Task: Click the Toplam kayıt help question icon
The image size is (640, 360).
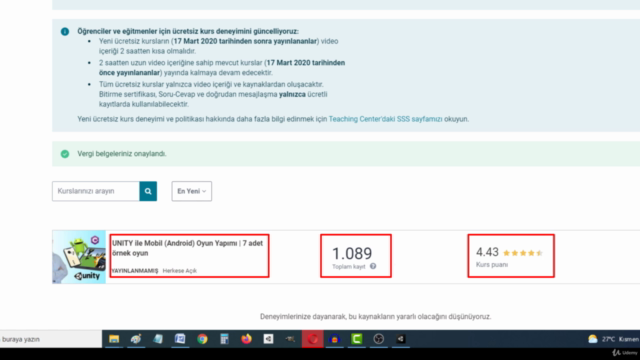Action: click(373, 266)
